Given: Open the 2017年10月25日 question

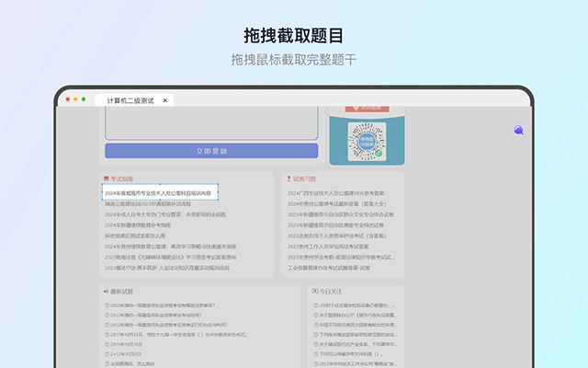Looking at the screenshot, I should 178,335.
